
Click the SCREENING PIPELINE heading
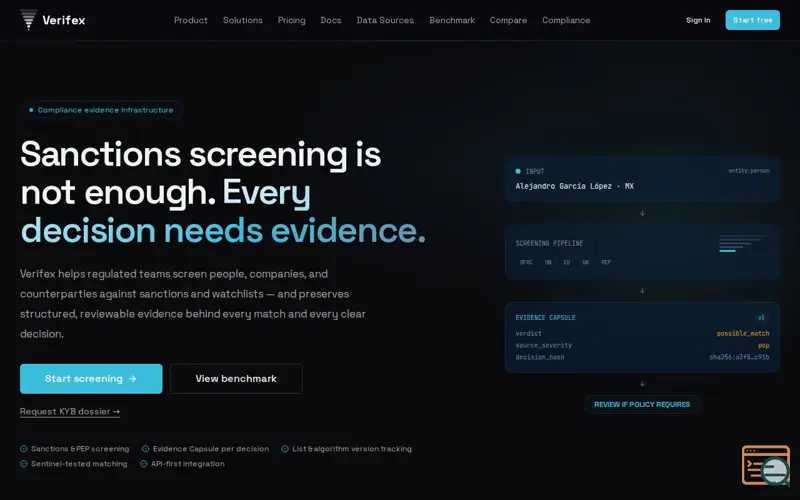click(x=549, y=243)
